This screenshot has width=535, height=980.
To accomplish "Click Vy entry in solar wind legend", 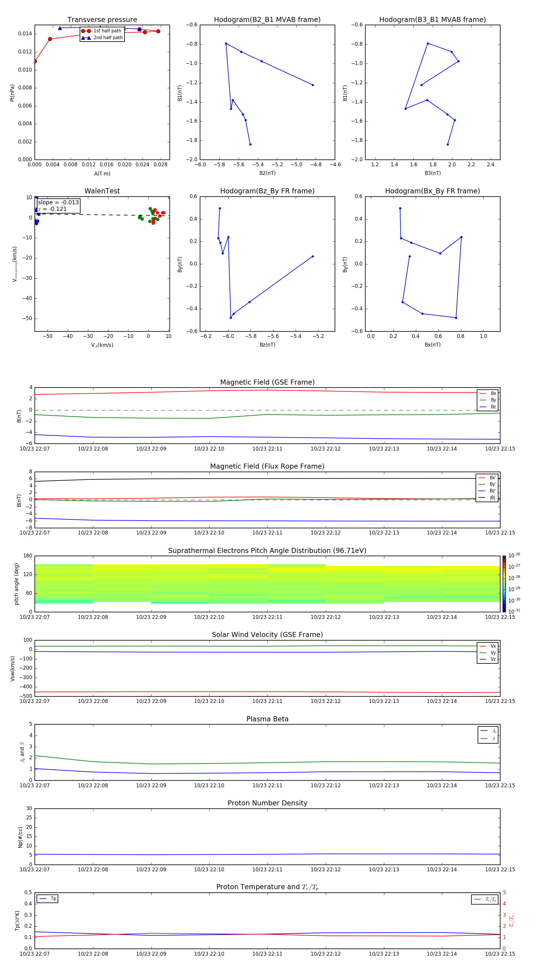I will (488, 652).
